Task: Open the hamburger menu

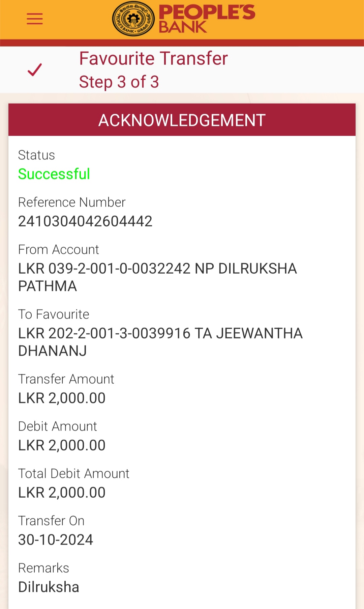Action: point(35,19)
